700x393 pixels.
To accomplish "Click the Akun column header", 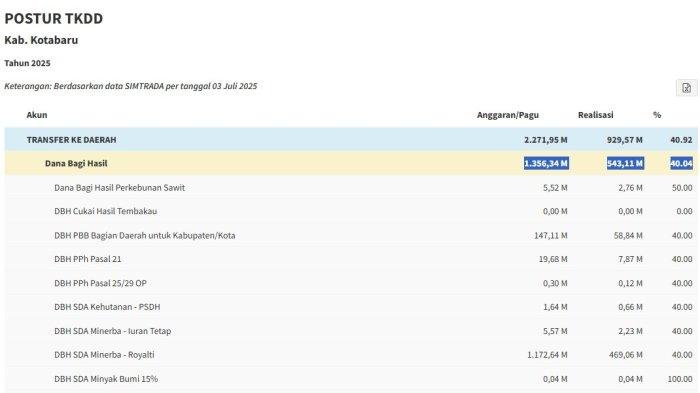I will tap(37, 115).
